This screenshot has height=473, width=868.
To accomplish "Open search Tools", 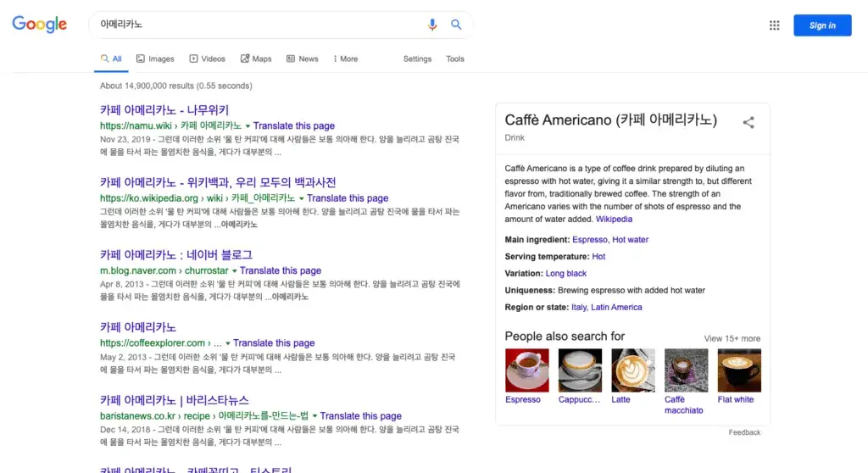I will (455, 58).
